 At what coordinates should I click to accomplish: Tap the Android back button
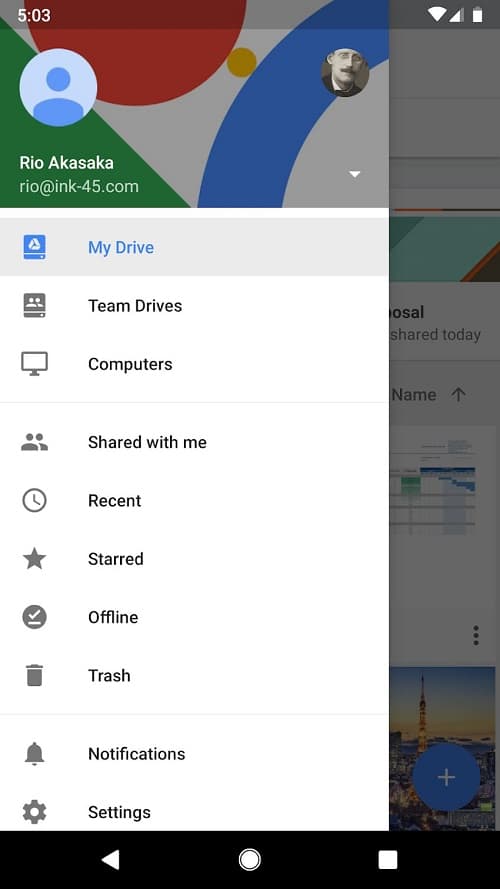point(111,860)
